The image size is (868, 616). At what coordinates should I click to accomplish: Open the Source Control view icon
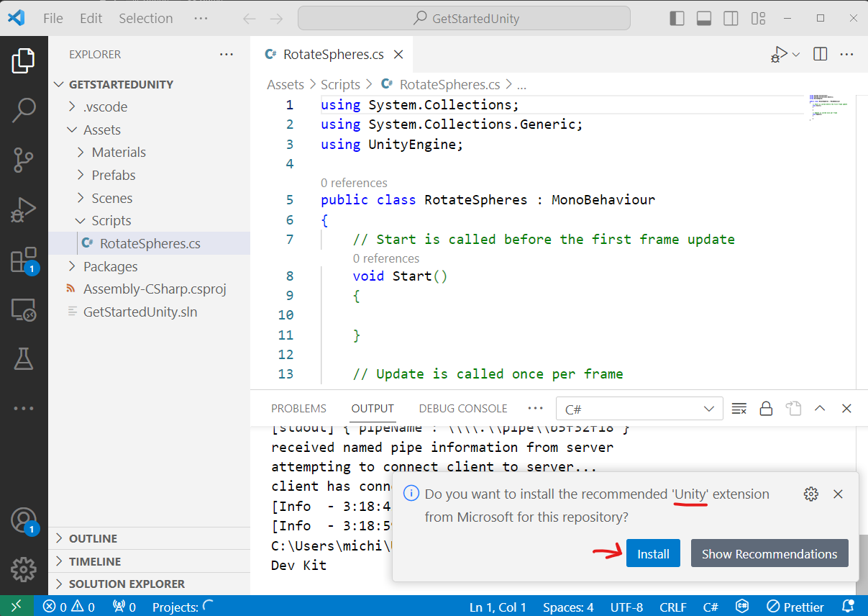click(24, 160)
